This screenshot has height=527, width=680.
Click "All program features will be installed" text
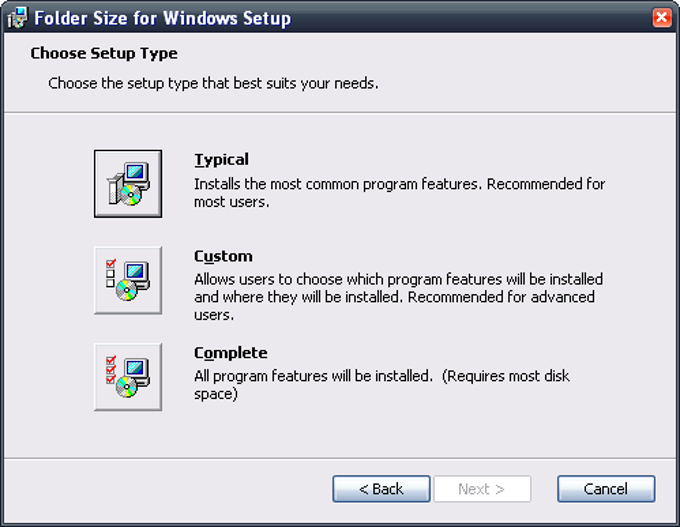point(312,376)
